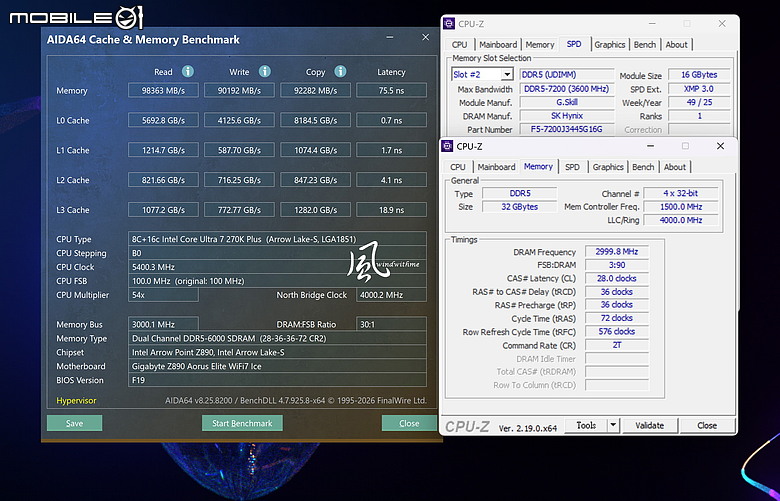Image resolution: width=780 pixels, height=501 pixels.
Task: Click Module Manuf. G.Skill value
Action: [567, 102]
